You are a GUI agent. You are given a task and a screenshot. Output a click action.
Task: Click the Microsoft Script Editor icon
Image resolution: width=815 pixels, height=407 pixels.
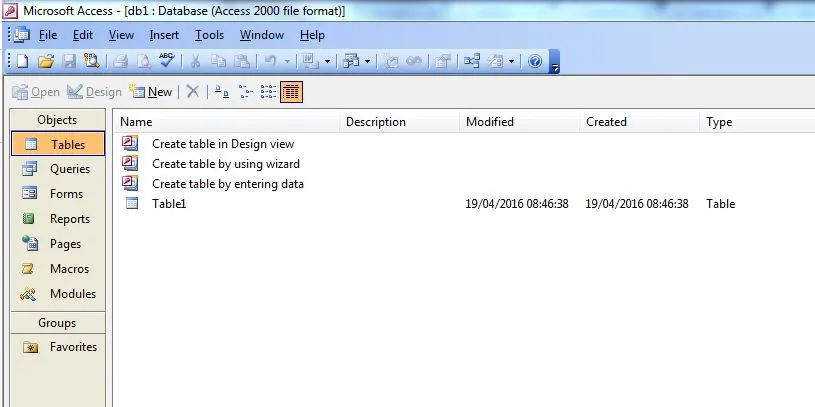pos(414,61)
